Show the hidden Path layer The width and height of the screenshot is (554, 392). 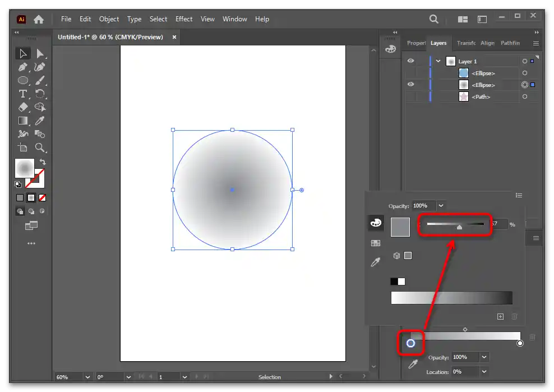(x=411, y=97)
